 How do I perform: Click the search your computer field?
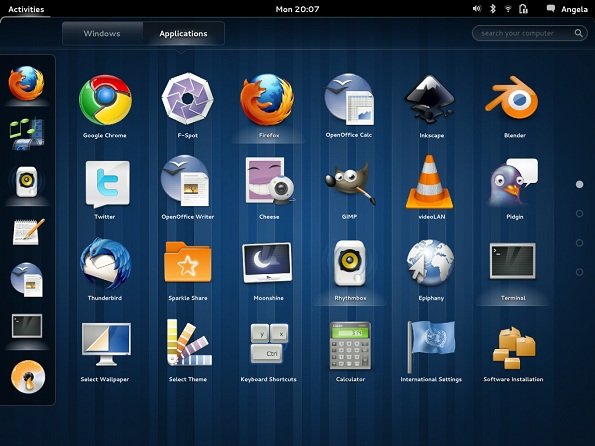tap(530, 33)
